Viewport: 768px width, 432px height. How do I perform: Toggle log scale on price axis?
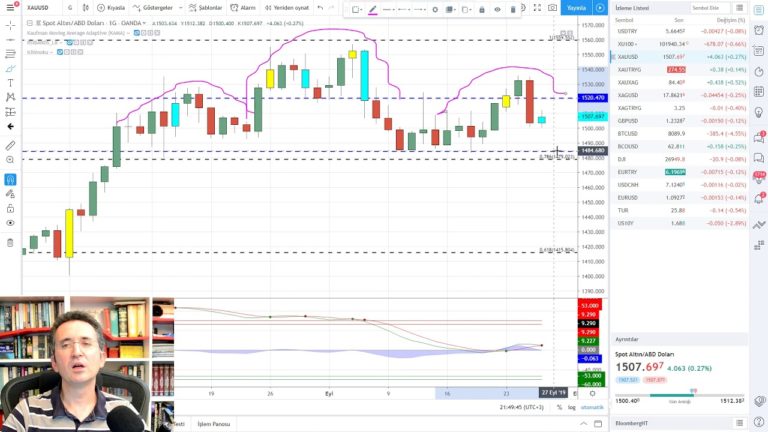pos(572,407)
